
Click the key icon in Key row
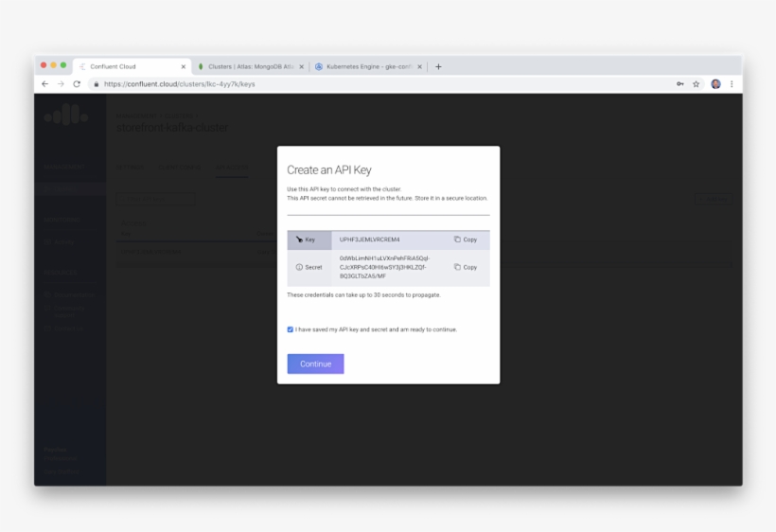pos(299,239)
